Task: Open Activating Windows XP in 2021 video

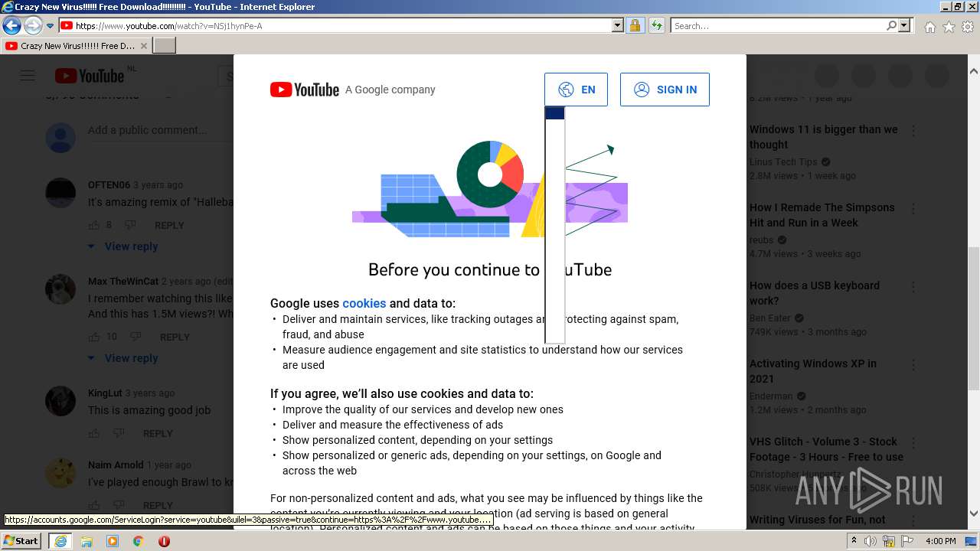Action: coord(813,371)
